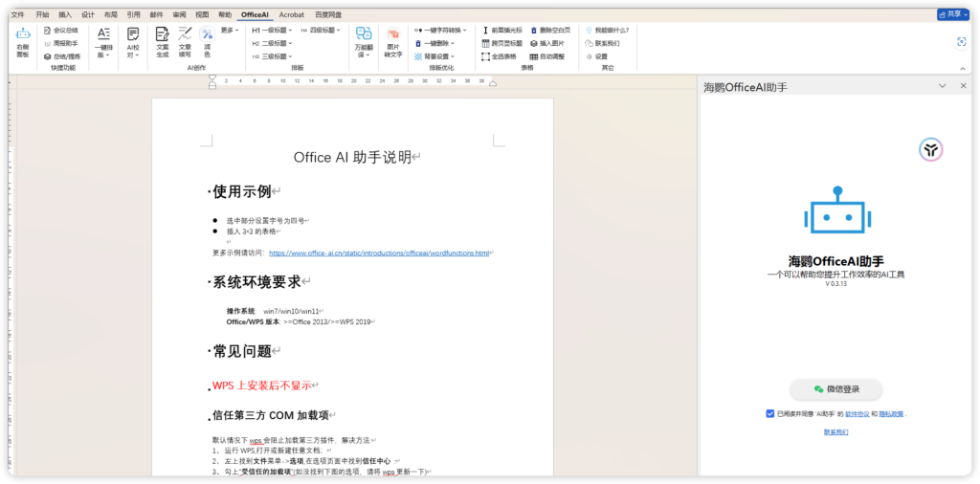Select the OfficeAI ribbon tab
The image size is (980, 484).
(x=255, y=13)
